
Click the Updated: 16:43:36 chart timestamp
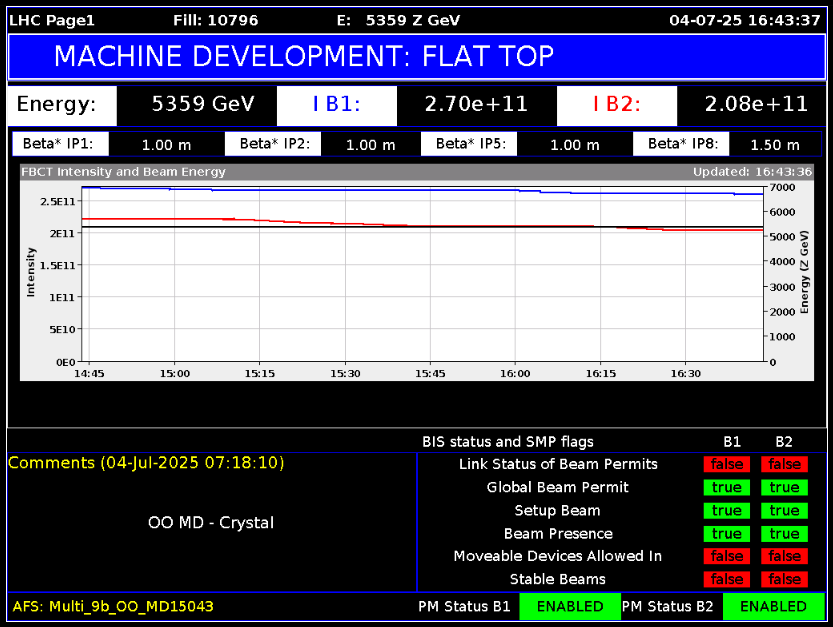pos(752,172)
